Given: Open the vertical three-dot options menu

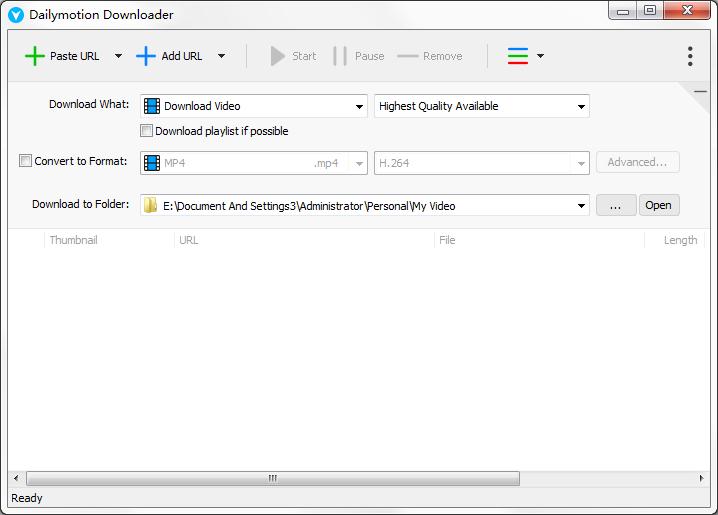Looking at the screenshot, I should [690, 56].
